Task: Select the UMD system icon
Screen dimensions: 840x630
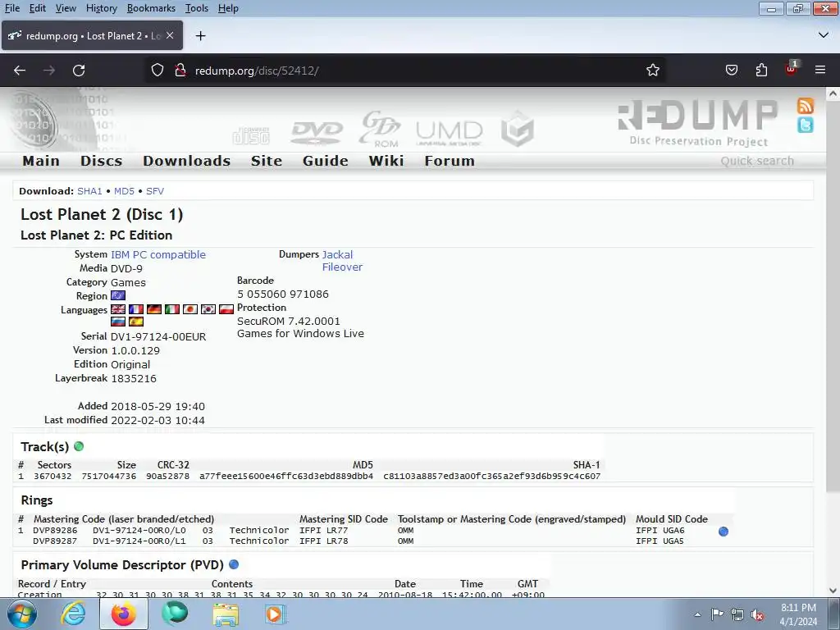Action: 449,133
